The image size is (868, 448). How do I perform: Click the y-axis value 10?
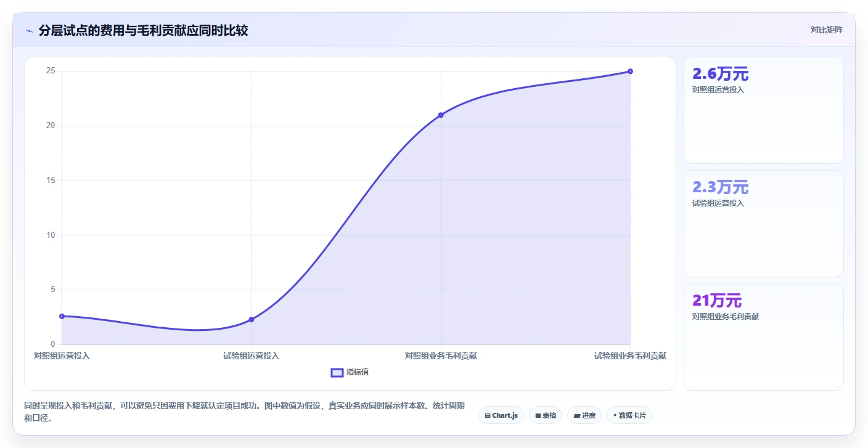coord(51,235)
